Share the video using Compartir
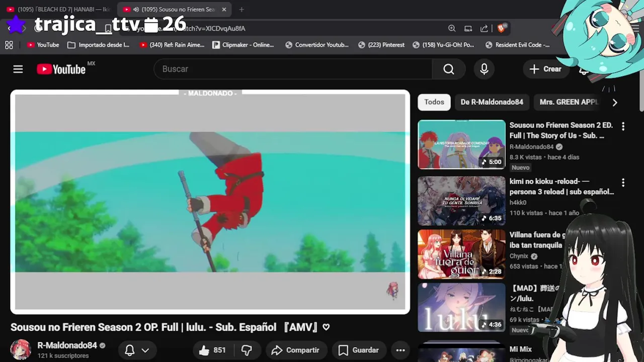Viewport: 644px width, 362px height. point(295,350)
